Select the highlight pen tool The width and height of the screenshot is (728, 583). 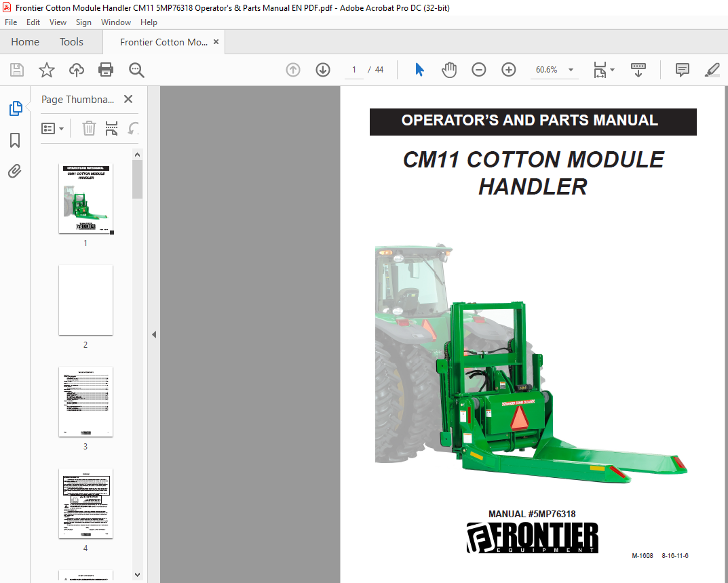712,70
